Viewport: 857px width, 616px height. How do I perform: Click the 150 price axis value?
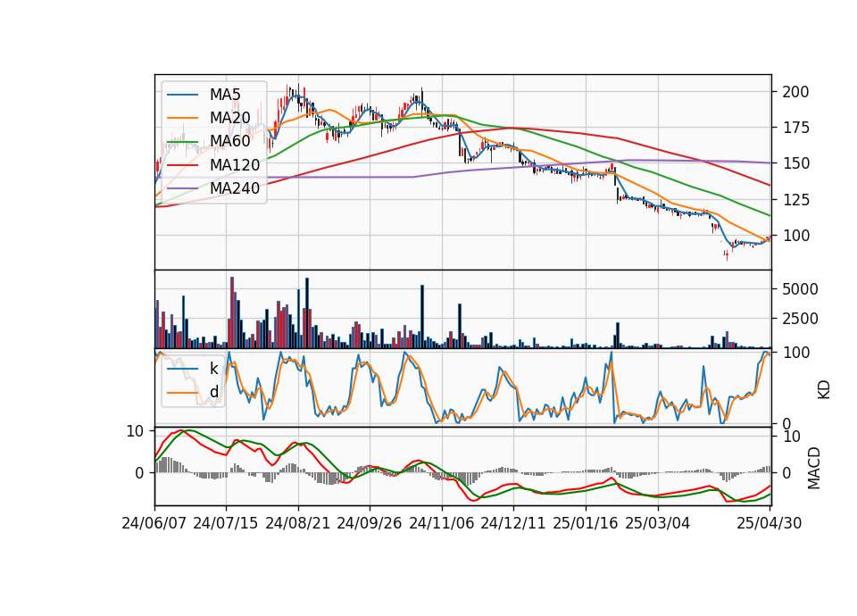pos(795,163)
